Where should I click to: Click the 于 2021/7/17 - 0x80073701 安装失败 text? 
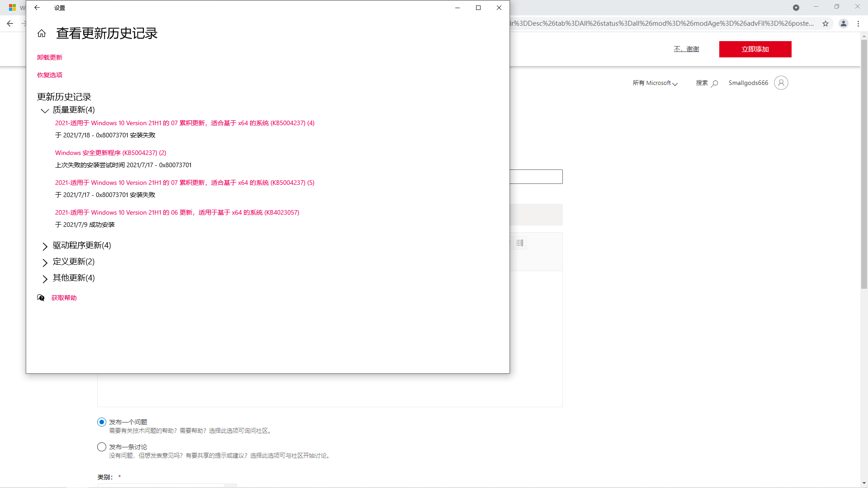point(105,195)
